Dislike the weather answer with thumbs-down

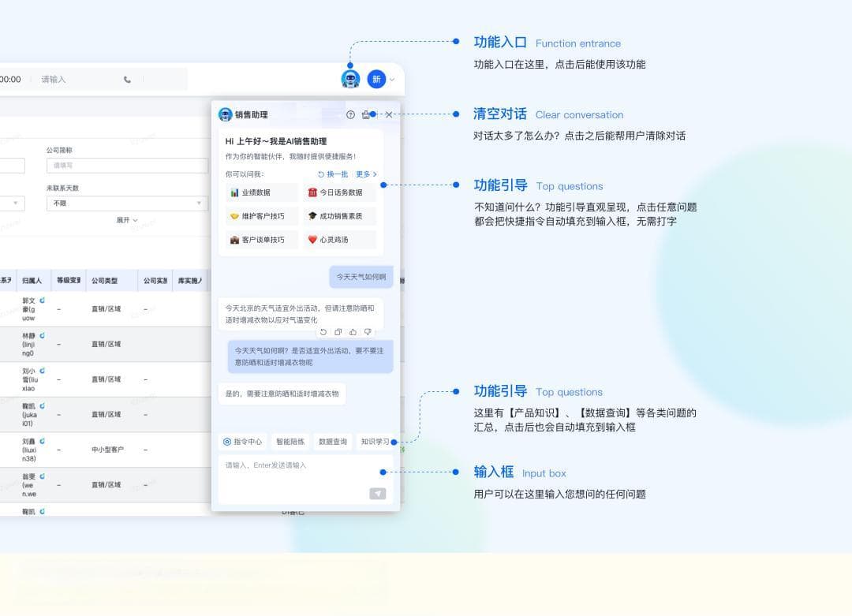click(368, 332)
